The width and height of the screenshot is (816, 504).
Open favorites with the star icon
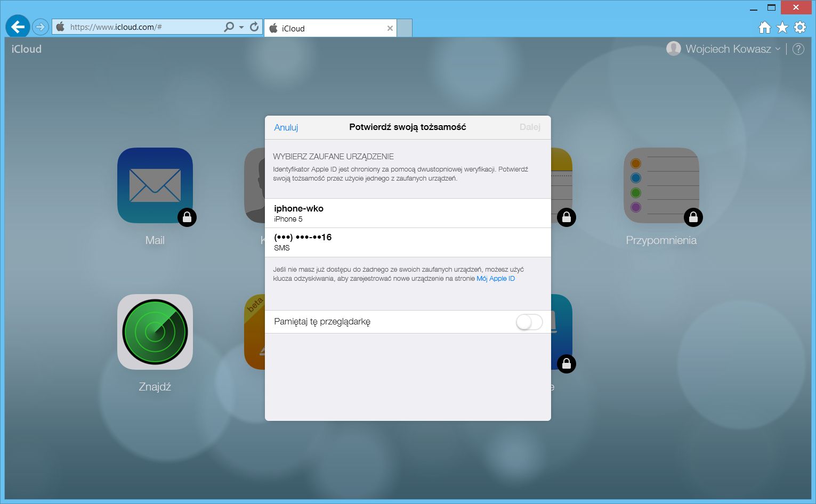coord(782,27)
